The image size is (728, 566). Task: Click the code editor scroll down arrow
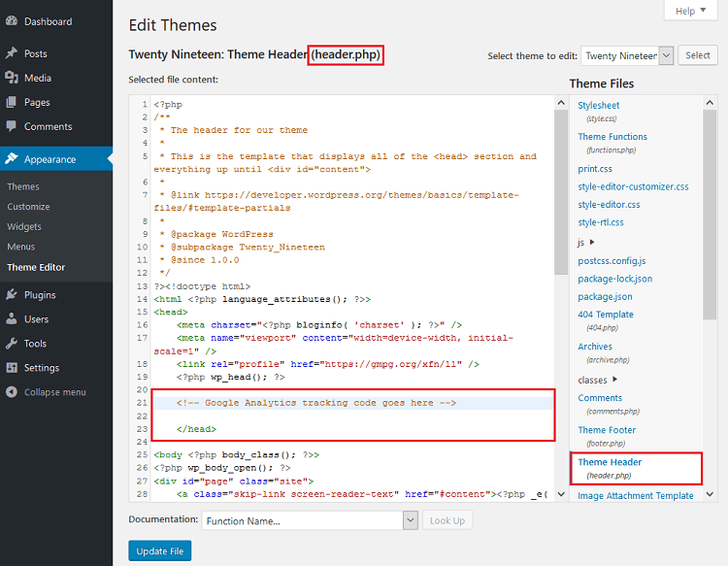tap(561, 494)
